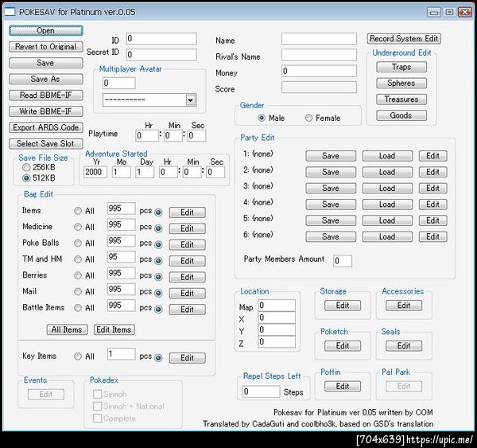Click Edit button for Battle Items
Viewport: 477px width, 448px height.
(x=187, y=309)
